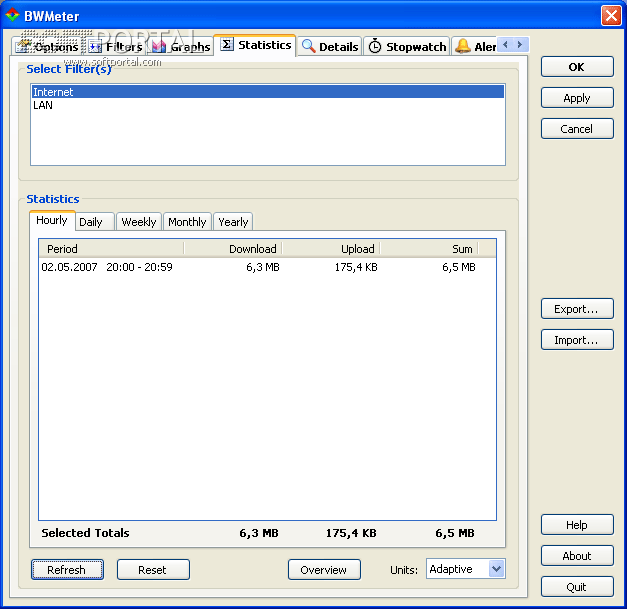Image resolution: width=627 pixels, height=609 pixels.
Task: Open the statistics Overview
Action: pyautogui.click(x=324, y=569)
